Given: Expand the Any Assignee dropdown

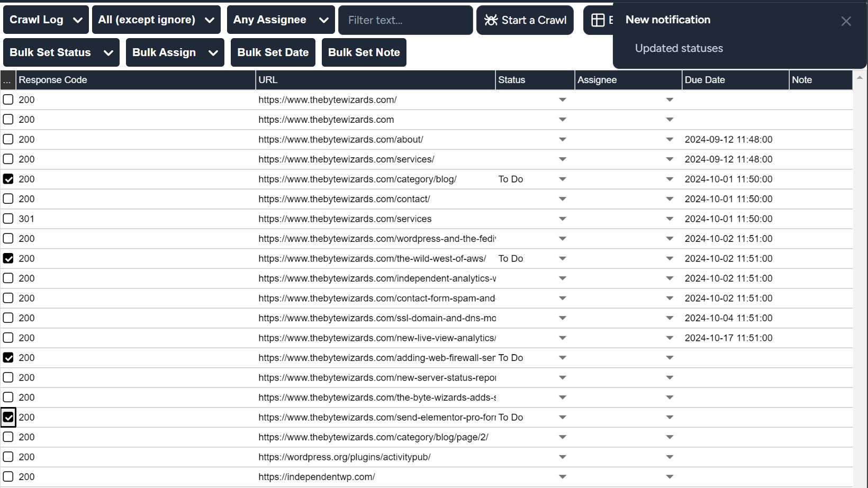Looking at the screenshot, I should point(281,20).
